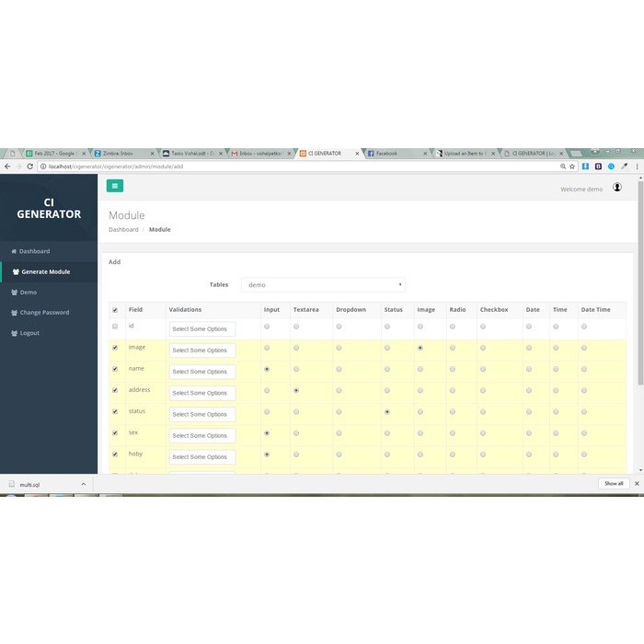The height and width of the screenshot is (644, 644).
Task: Click the Show all downloads button
Action: click(614, 483)
